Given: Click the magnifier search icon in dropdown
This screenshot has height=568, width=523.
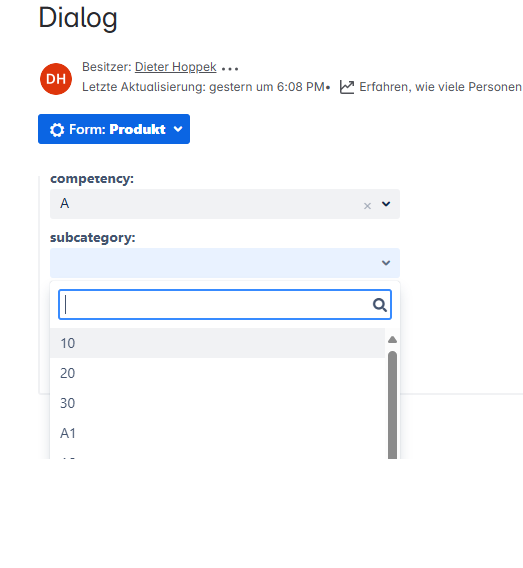Looking at the screenshot, I should (380, 305).
